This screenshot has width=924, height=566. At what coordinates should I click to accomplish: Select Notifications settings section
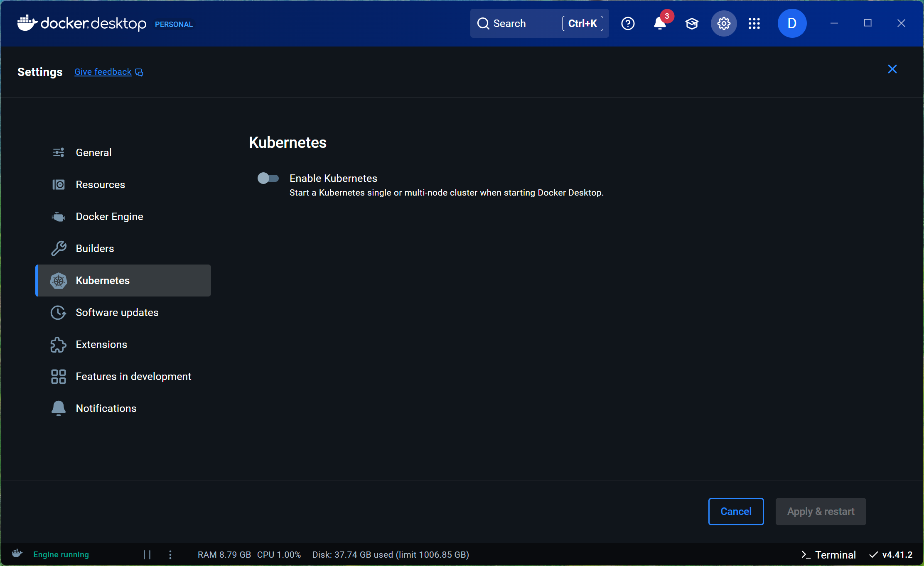(123, 408)
